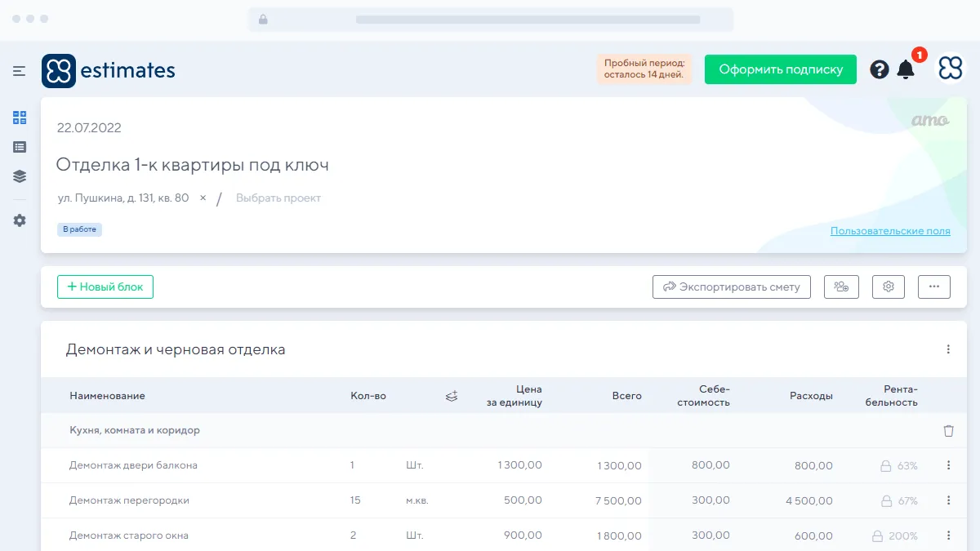Screen dimensions: 980x551
Task: Open the user profile avatar
Action: tap(950, 69)
